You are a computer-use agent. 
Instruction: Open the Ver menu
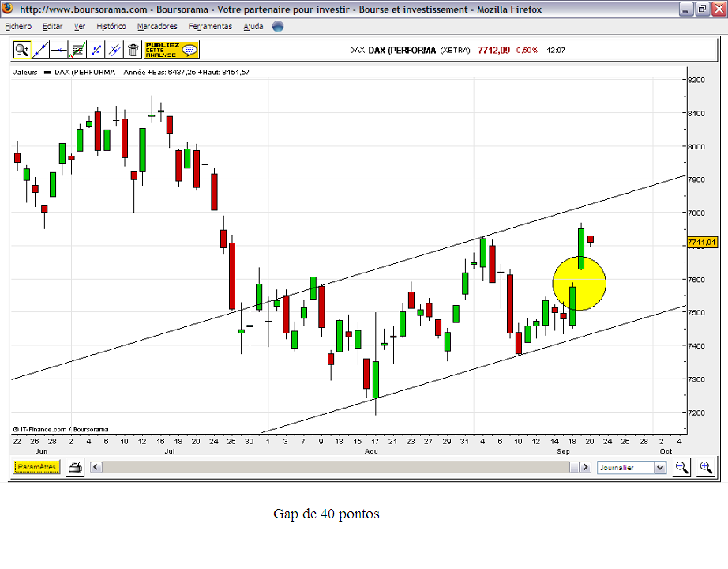(80, 27)
